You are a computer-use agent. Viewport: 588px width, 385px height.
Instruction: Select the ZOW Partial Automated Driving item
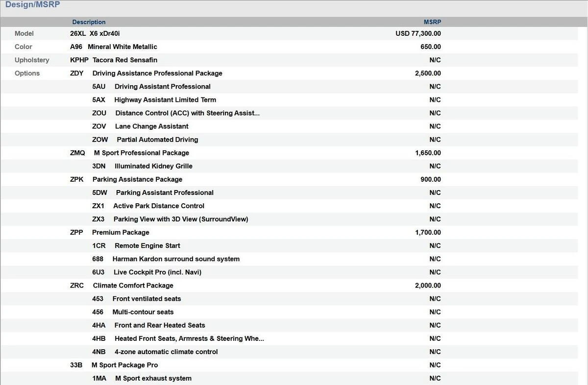(x=157, y=140)
